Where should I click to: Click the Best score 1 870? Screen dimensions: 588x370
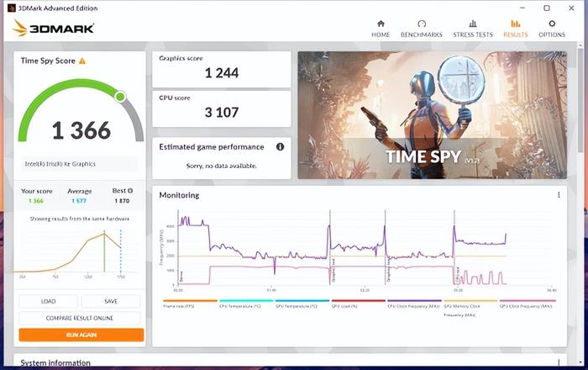(x=123, y=201)
